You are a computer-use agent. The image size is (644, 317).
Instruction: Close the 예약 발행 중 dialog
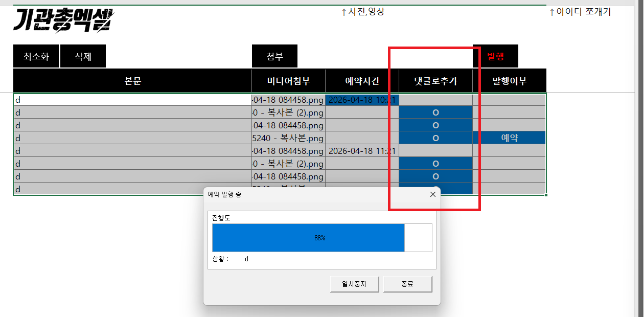click(x=432, y=194)
